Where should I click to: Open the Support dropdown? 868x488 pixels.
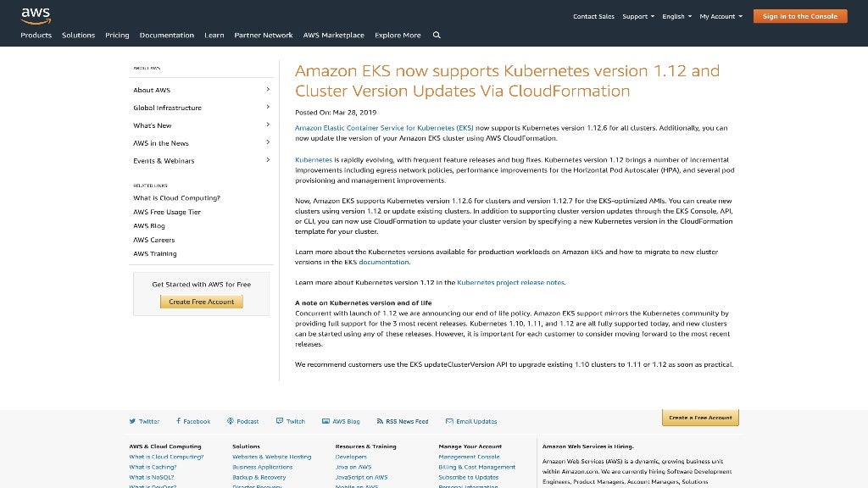pos(638,17)
